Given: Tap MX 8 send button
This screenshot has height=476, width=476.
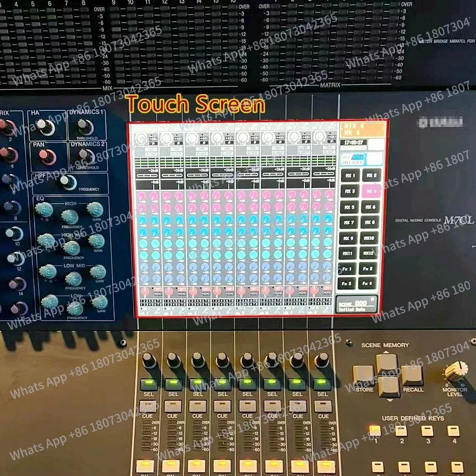Looking at the screenshot, I should pyautogui.click(x=370, y=222).
